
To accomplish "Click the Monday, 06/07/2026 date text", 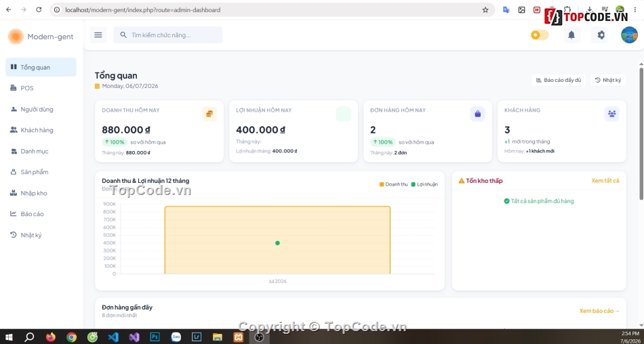I will coord(129,86).
